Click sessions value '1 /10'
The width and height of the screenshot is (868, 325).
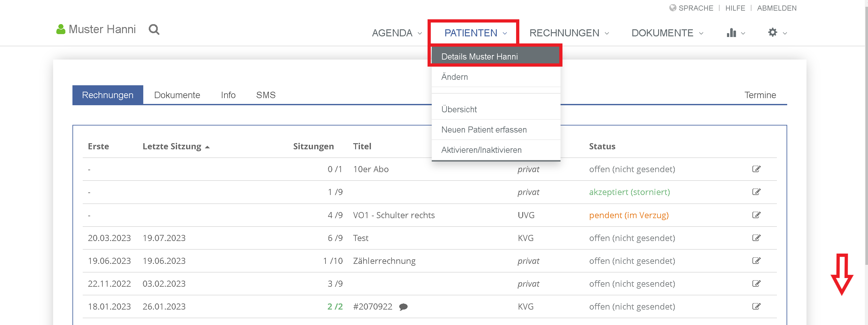(333, 261)
